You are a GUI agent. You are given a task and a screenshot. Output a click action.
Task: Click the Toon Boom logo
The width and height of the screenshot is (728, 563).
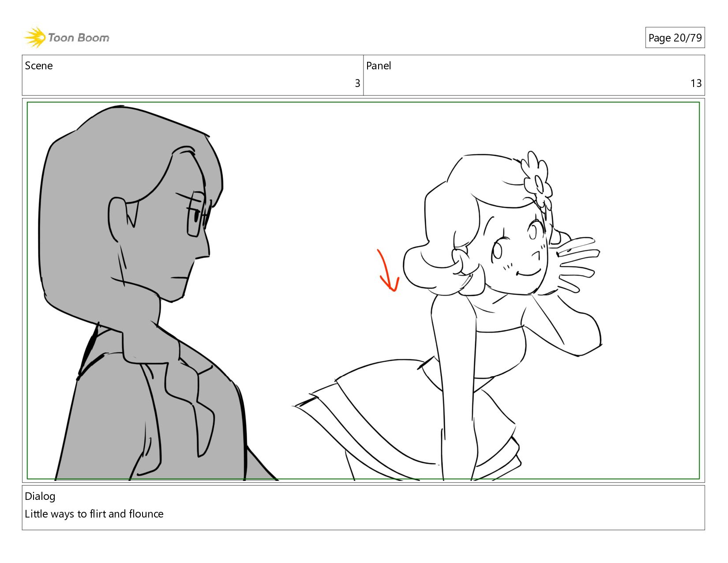click(66, 38)
